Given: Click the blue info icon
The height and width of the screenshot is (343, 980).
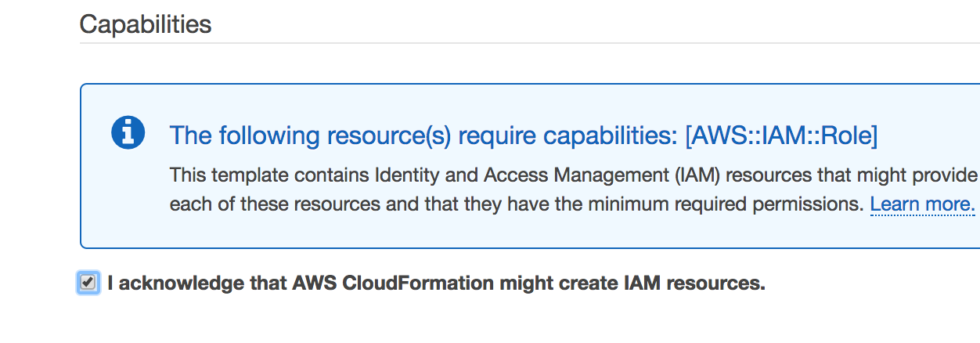Looking at the screenshot, I should coord(128,132).
